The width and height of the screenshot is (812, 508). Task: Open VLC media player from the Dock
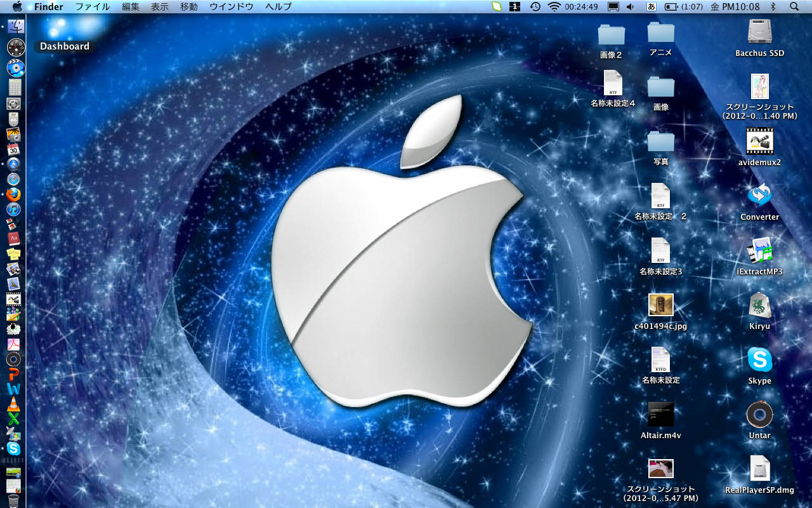(x=14, y=404)
